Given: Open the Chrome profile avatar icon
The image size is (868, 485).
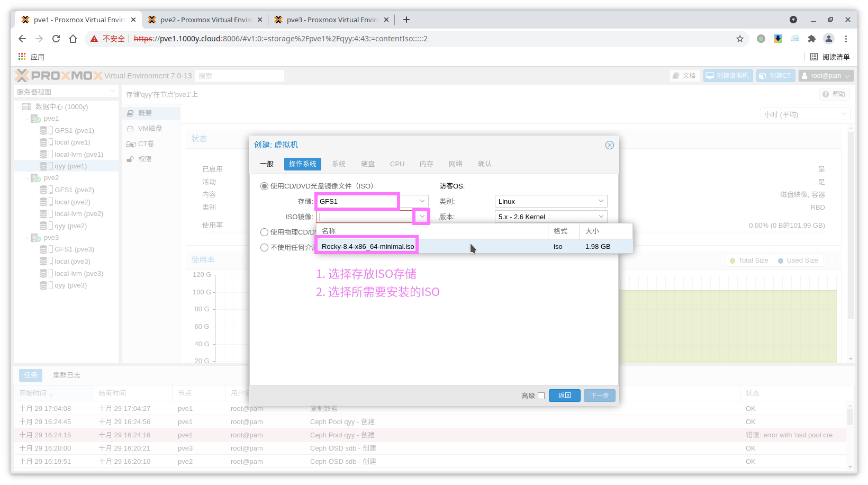Looking at the screenshot, I should point(829,39).
